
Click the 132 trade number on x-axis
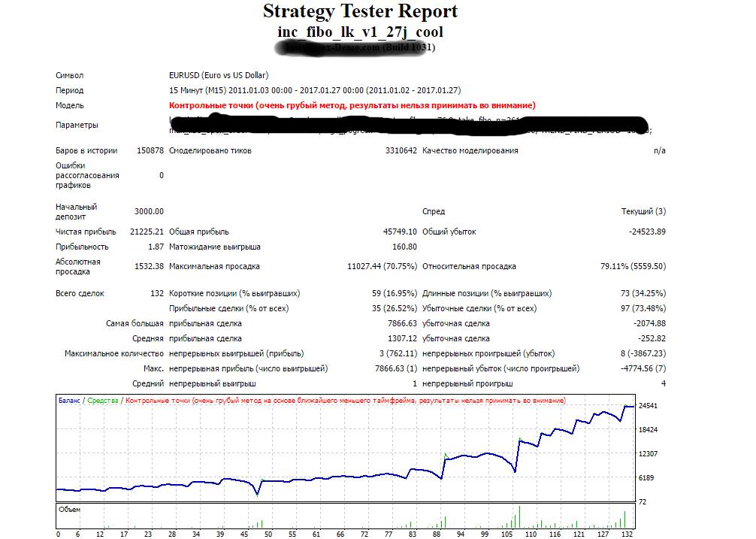tap(627, 534)
